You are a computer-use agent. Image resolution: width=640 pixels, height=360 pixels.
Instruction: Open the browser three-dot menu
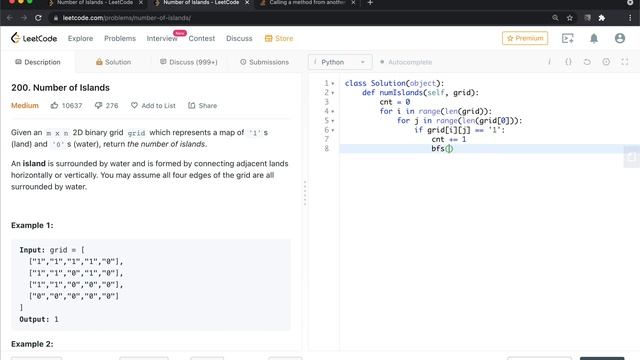tap(630, 18)
